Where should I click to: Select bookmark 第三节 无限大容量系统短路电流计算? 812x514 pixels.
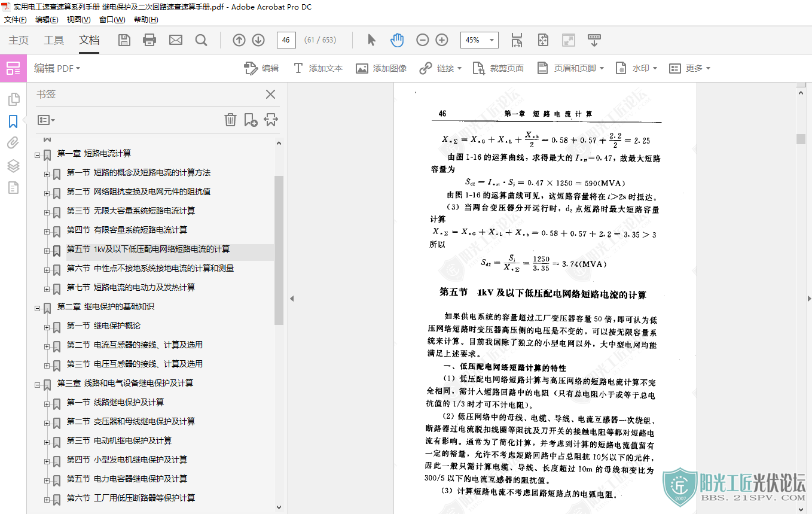131,211
